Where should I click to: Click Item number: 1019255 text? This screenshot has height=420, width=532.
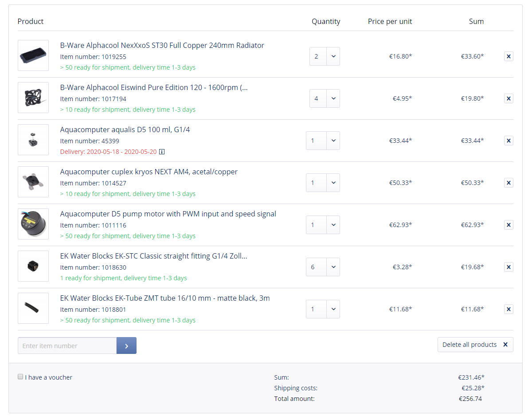(93, 57)
